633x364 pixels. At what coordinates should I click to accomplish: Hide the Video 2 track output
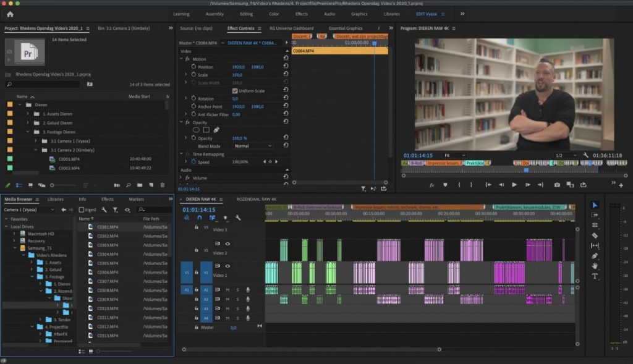pos(227,244)
